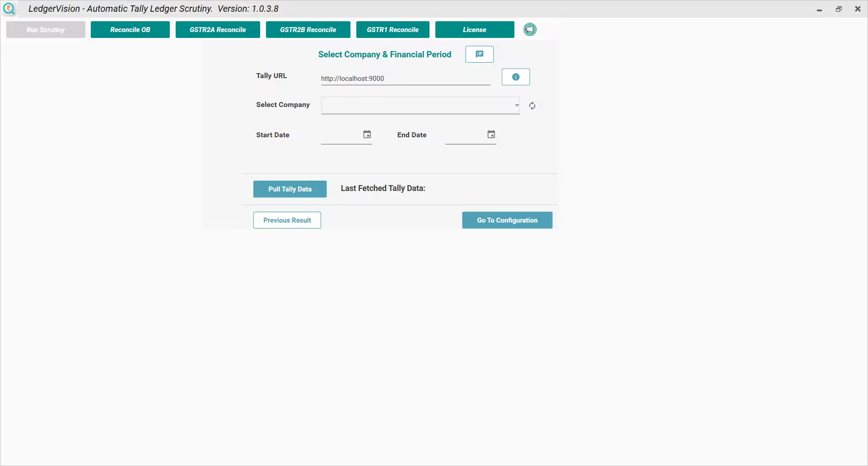Click the Pull Tally Data button
This screenshot has height=466, width=868.
coord(290,189)
